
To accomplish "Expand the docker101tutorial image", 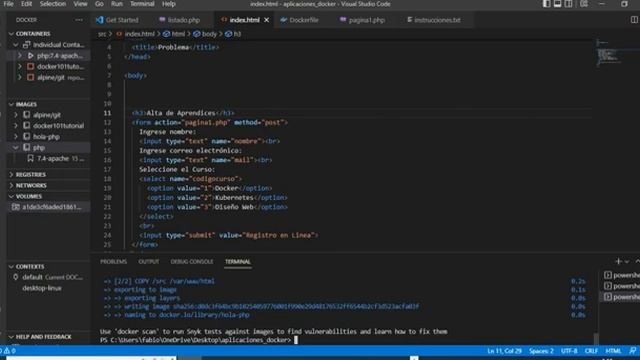I will pyautogui.click(x=16, y=126).
